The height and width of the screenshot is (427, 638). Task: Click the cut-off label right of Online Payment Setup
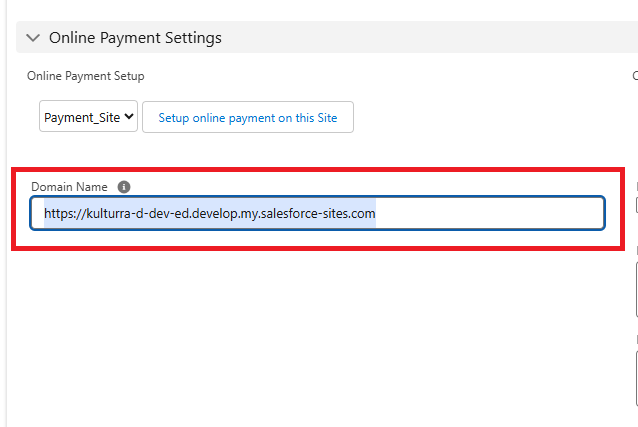635,76
